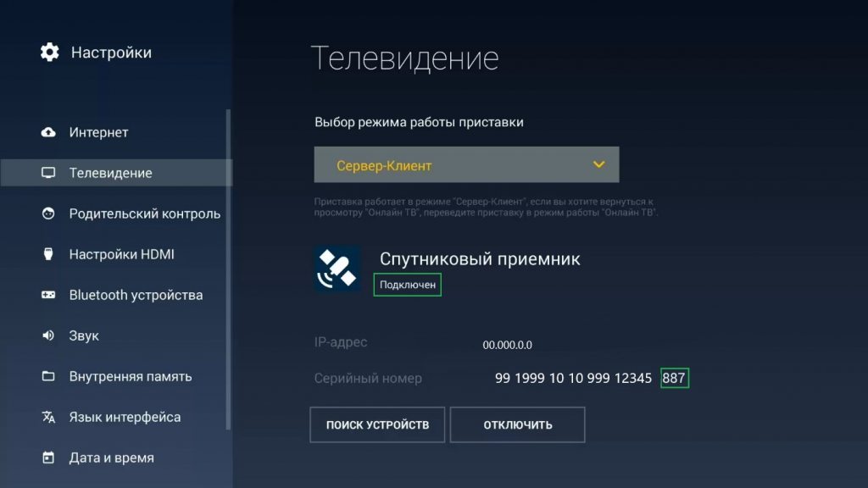Click the Настройки header title
Viewport: 868px width, 488px height.
pos(111,52)
